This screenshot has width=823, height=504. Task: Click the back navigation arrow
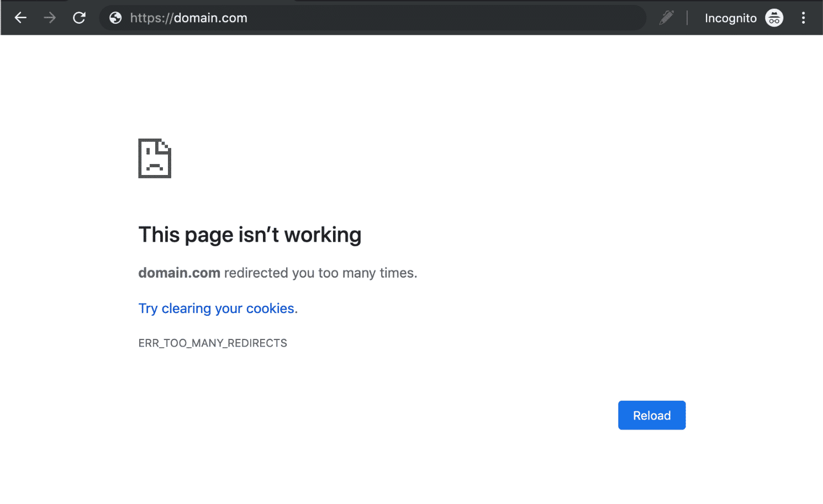[x=20, y=17]
